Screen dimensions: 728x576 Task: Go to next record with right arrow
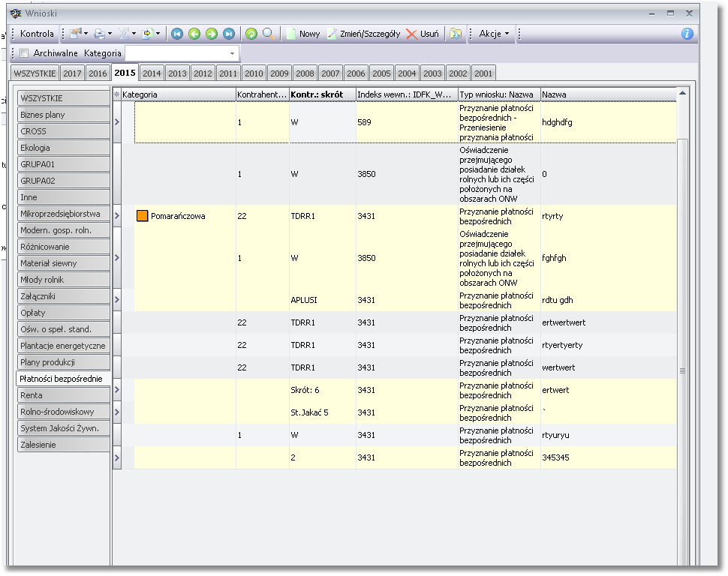pos(211,34)
